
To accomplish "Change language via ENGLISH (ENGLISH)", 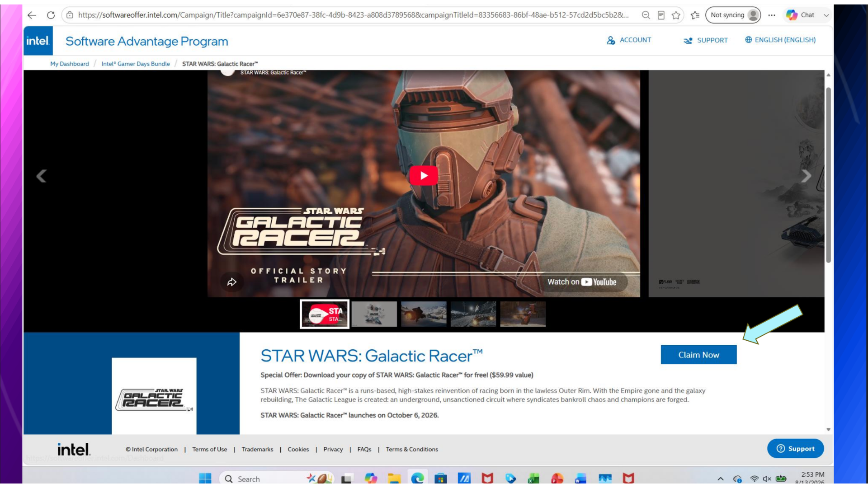I will pos(780,40).
